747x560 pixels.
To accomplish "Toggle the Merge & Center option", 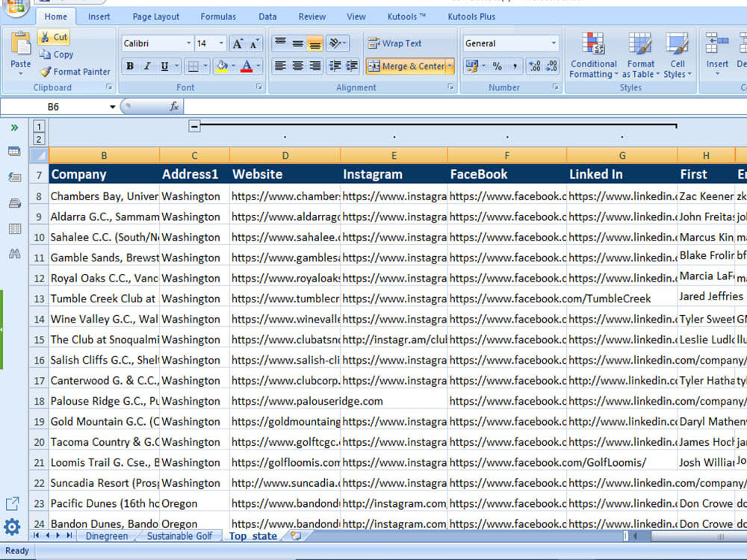I will pos(409,66).
